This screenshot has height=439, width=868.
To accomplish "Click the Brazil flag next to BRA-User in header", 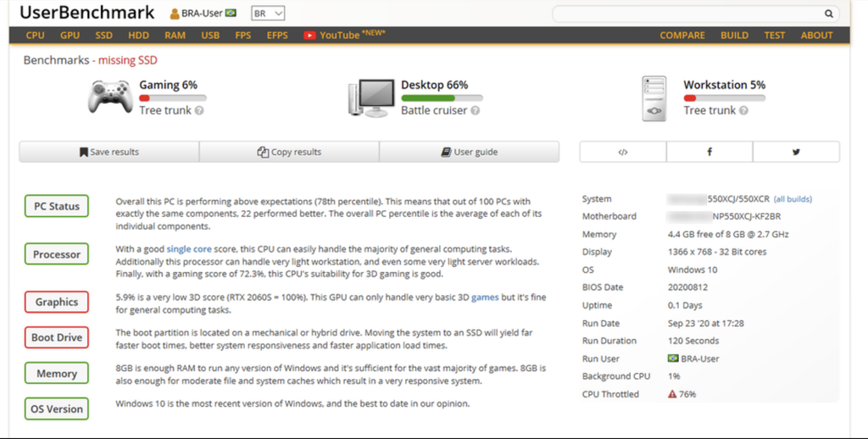I will point(231,14).
